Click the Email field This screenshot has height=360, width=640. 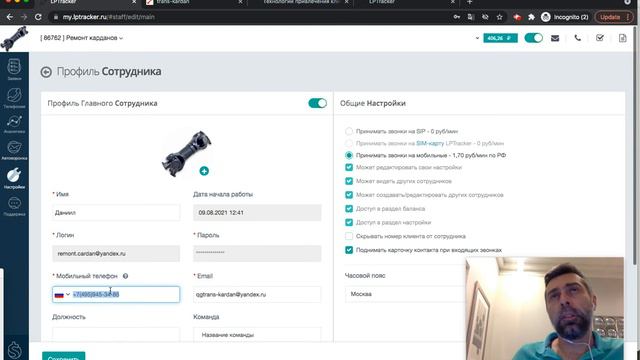[257, 294]
